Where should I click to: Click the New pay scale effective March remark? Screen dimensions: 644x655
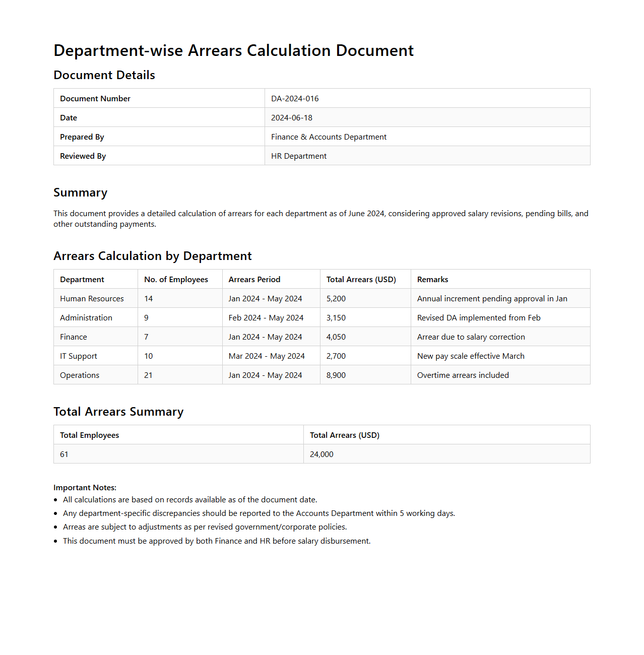pyautogui.click(x=471, y=356)
